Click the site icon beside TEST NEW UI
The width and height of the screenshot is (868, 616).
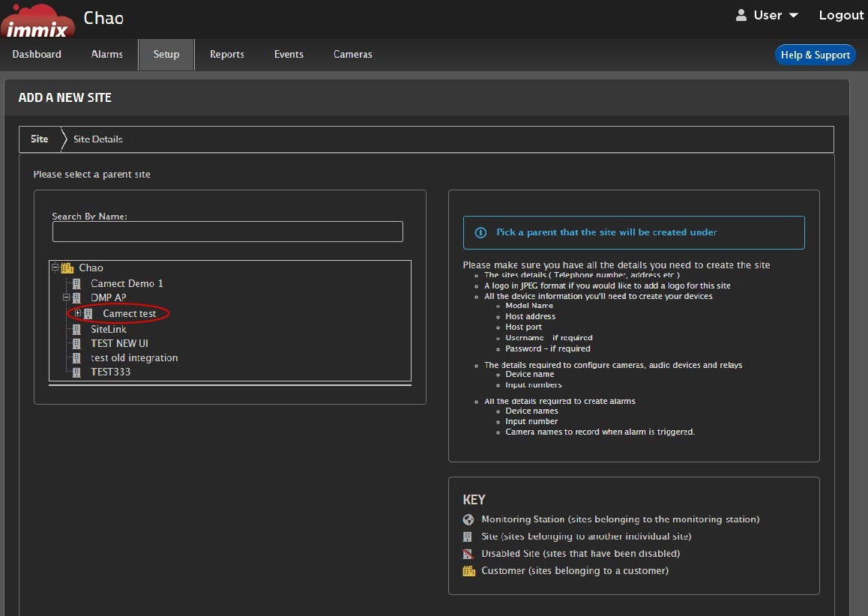pyautogui.click(x=76, y=344)
